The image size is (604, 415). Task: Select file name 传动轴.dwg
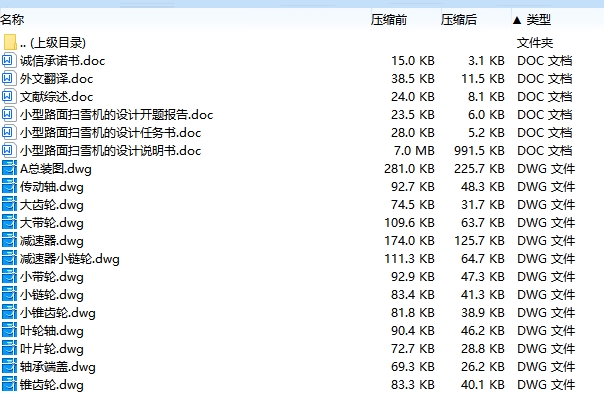coord(52,186)
